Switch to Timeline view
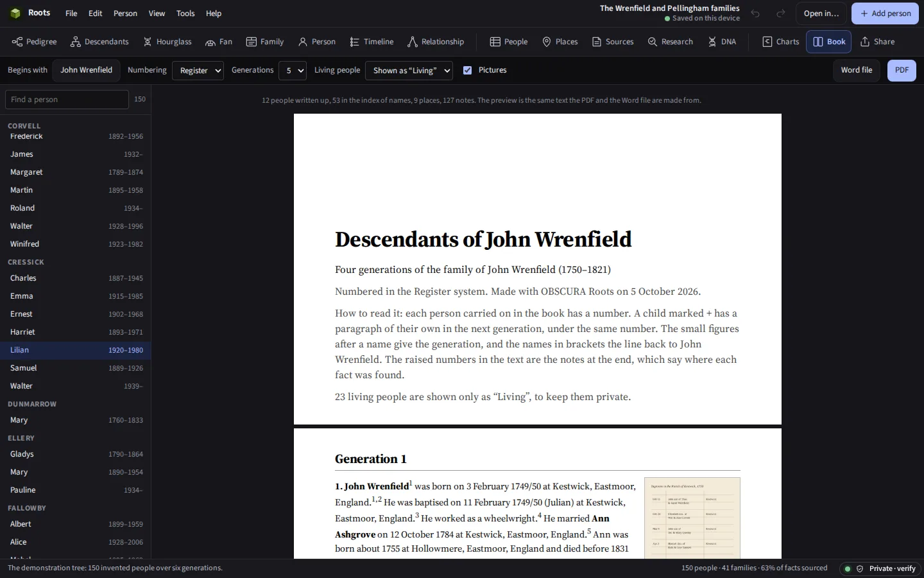Screen dimensions: 924x578 [372, 42]
